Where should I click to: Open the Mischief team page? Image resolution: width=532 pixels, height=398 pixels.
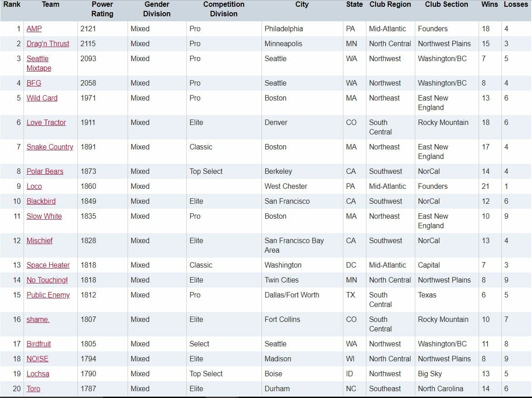39,240
